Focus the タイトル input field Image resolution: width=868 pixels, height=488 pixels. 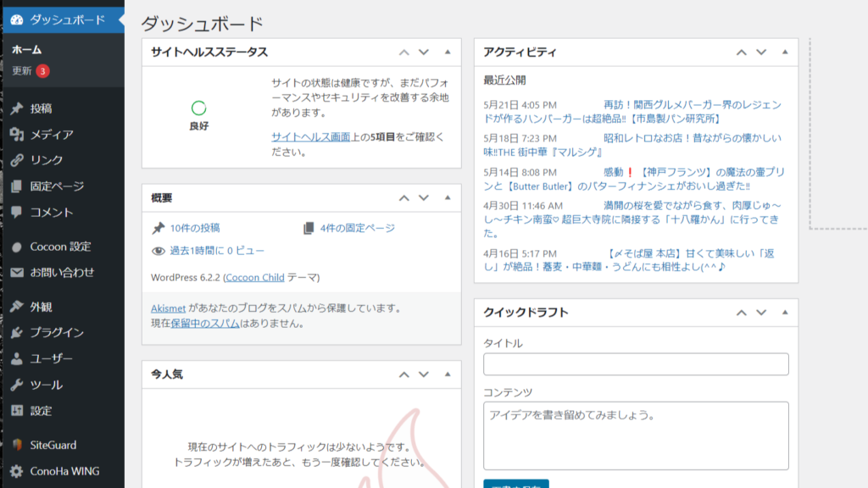point(636,364)
